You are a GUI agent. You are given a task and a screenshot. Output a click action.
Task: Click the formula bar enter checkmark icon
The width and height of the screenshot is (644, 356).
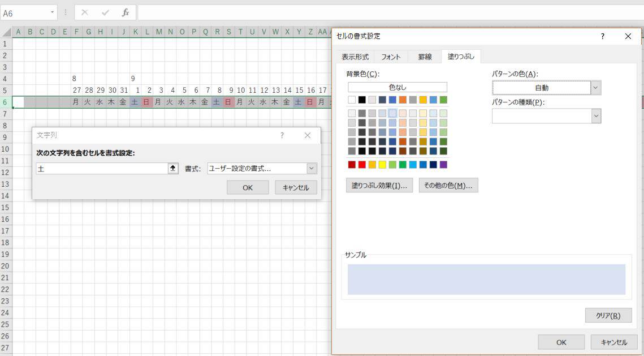point(105,12)
